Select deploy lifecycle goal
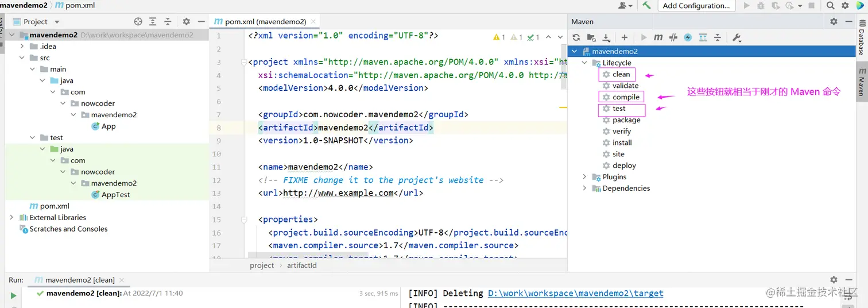The height and width of the screenshot is (308, 868). pyautogui.click(x=619, y=165)
